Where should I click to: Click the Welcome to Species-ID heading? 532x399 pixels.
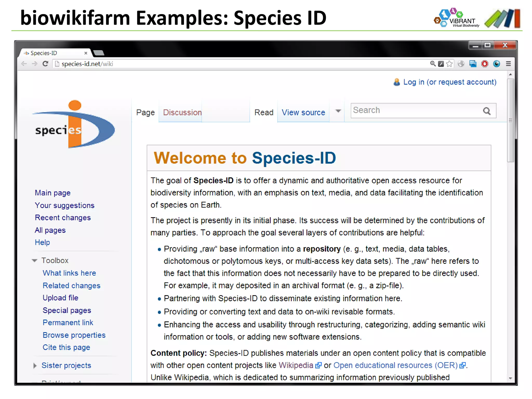click(245, 158)
